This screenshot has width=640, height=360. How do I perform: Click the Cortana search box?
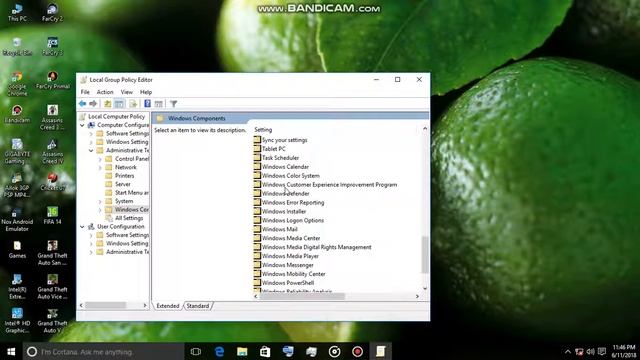click(104, 351)
